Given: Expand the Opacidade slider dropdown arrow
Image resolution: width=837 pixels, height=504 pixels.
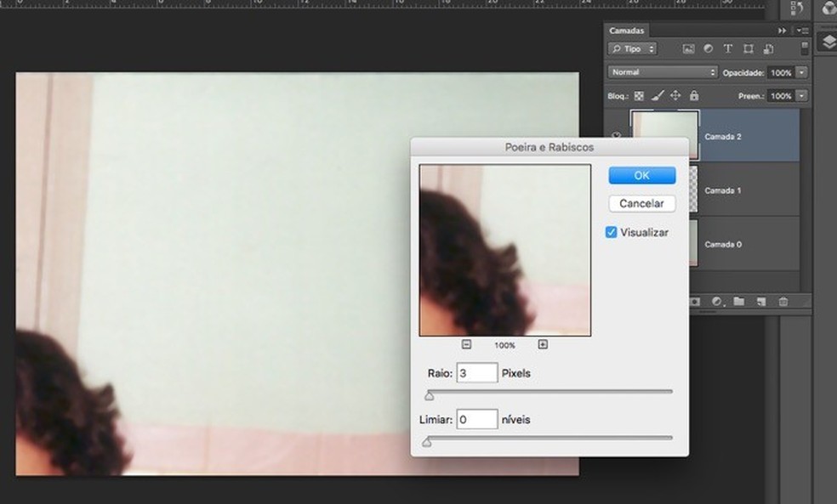Looking at the screenshot, I should point(800,73).
